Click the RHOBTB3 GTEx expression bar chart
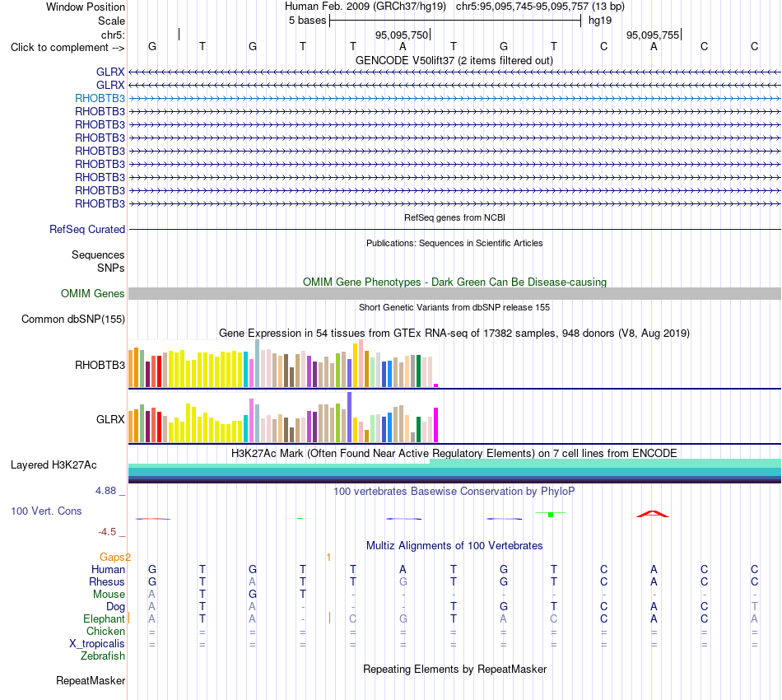The width and height of the screenshot is (782, 700). pos(283,364)
